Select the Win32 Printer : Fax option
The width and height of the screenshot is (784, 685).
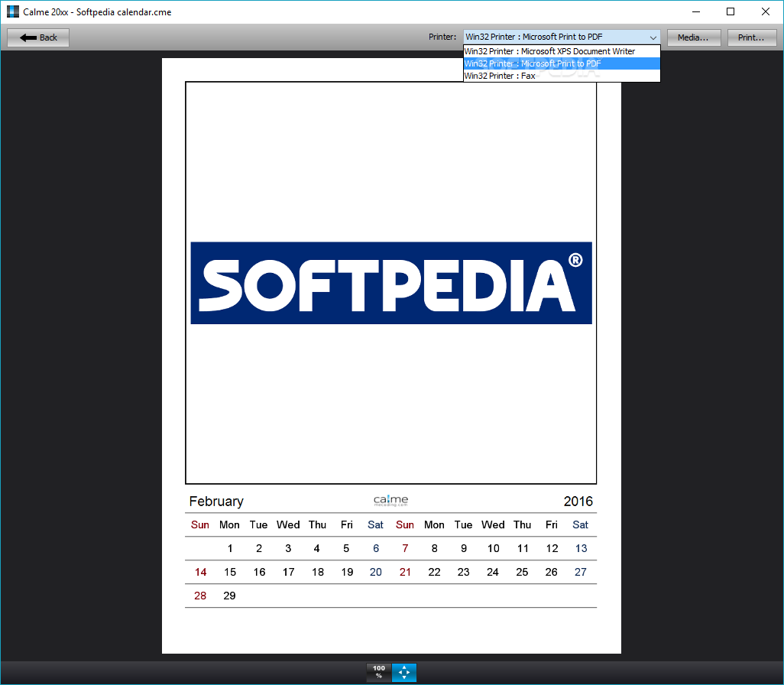[562, 76]
